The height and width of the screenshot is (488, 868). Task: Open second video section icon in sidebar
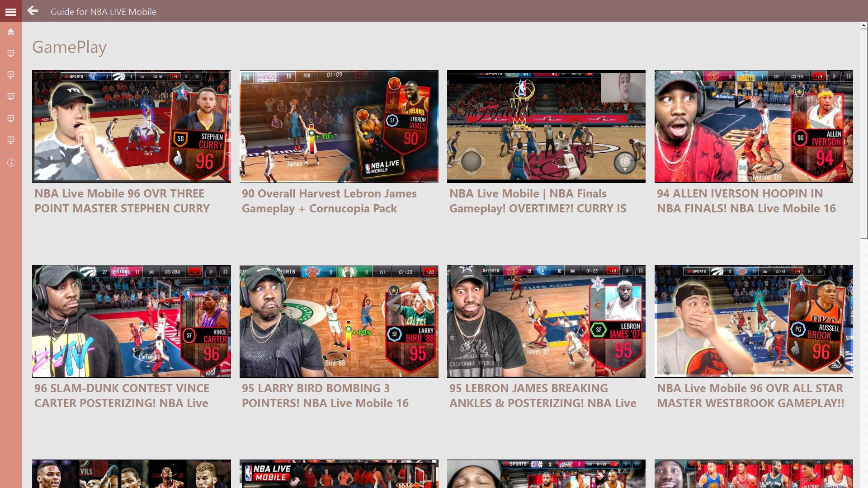click(11, 75)
